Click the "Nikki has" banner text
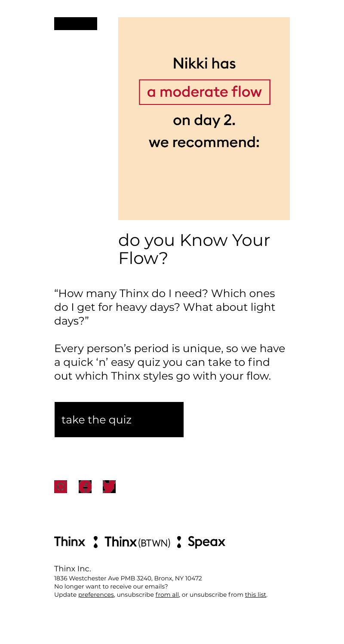The height and width of the screenshot is (644, 344). pyautogui.click(x=204, y=64)
